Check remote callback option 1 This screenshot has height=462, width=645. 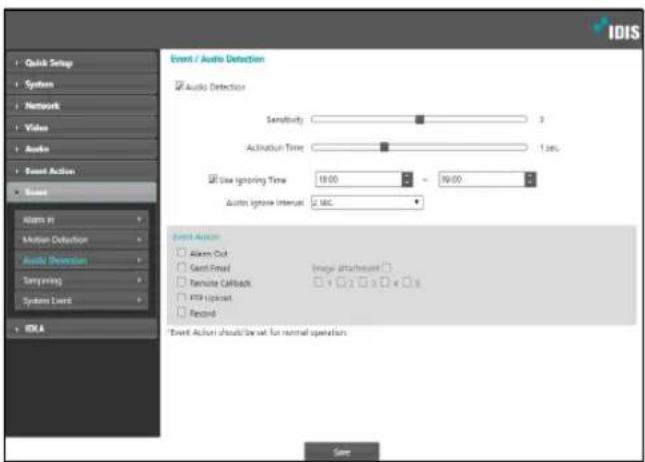click(318, 282)
